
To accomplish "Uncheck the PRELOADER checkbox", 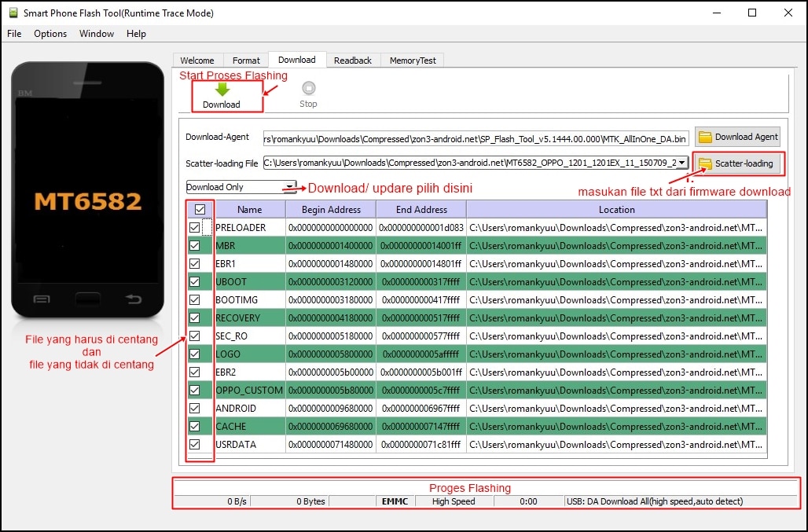I will click(x=195, y=228).
